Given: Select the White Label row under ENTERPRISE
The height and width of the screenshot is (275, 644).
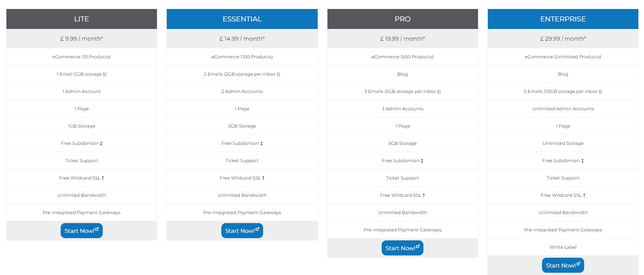Looking at the screenshot, I should 563,247.
